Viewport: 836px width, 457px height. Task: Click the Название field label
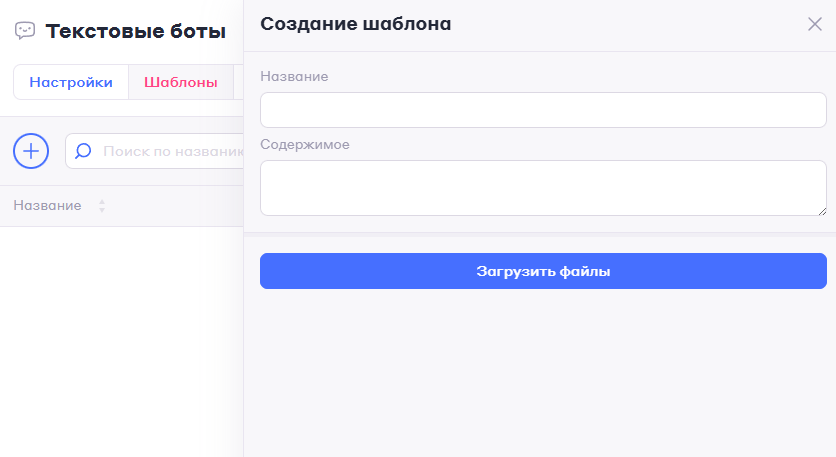coord(294,76)
